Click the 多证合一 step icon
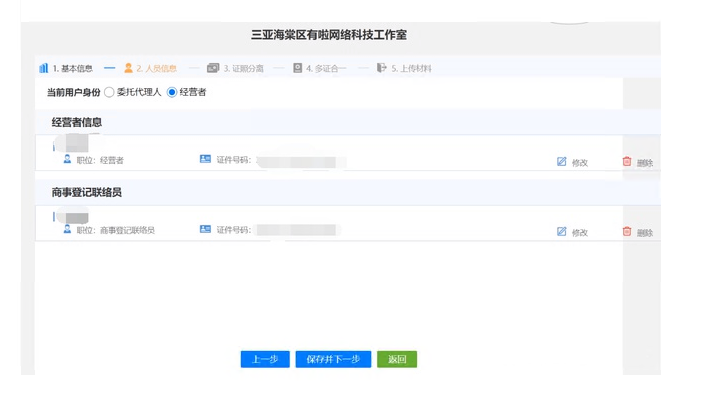Viewport: 708px width, 396px height. coord(297,68)
